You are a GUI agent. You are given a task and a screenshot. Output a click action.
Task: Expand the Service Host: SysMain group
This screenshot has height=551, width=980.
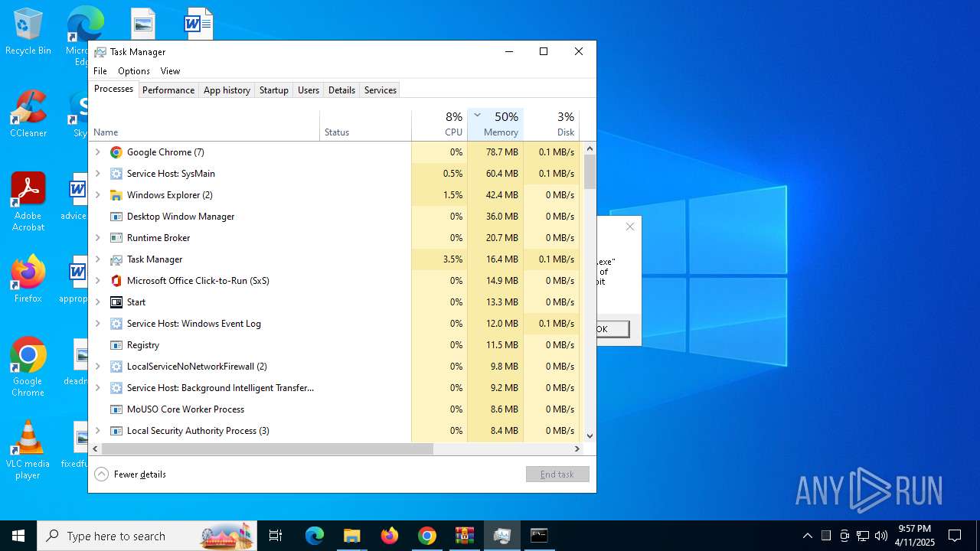(97, 174)
